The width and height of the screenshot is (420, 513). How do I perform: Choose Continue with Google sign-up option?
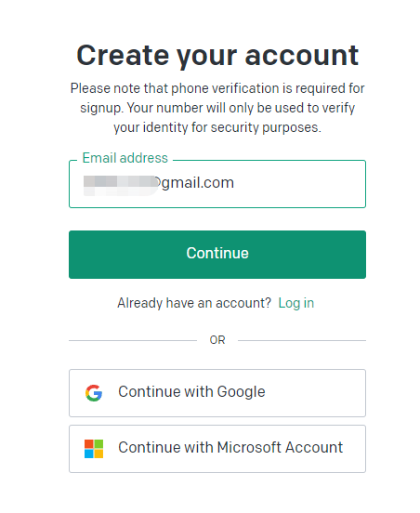pos(217,393)
